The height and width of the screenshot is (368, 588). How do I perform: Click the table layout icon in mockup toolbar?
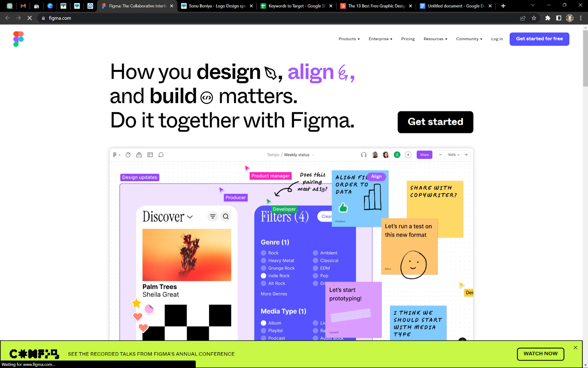pyautogui.click(x=150, y=155)
